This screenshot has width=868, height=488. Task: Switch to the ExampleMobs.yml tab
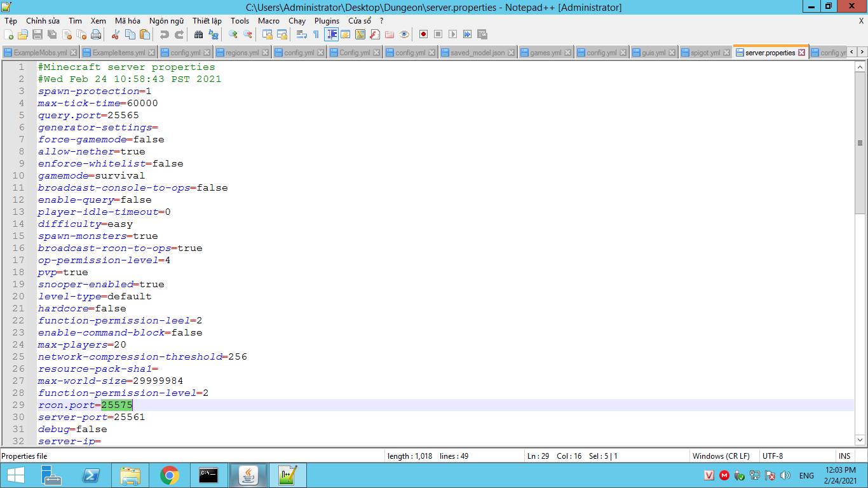41,53
